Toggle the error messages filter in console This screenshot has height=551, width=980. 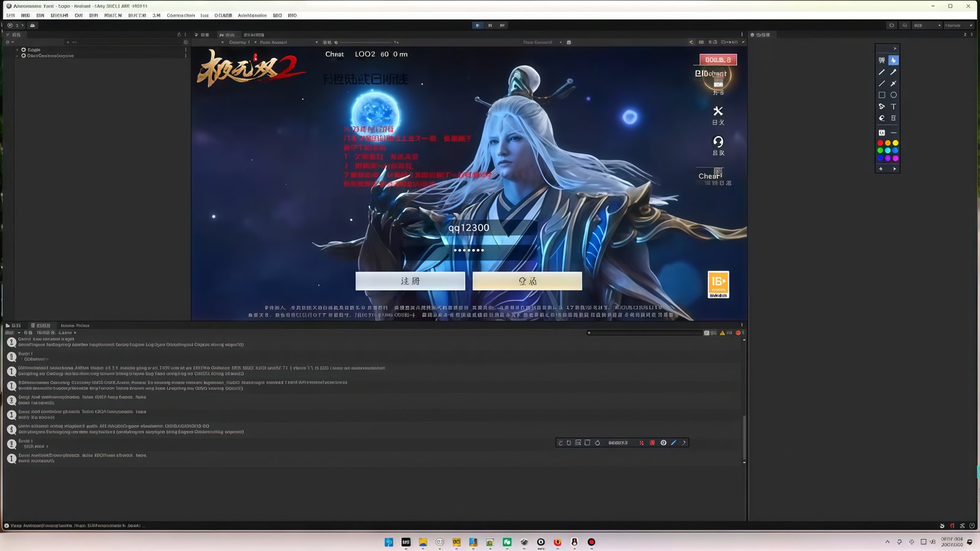(x=739, y=333)
